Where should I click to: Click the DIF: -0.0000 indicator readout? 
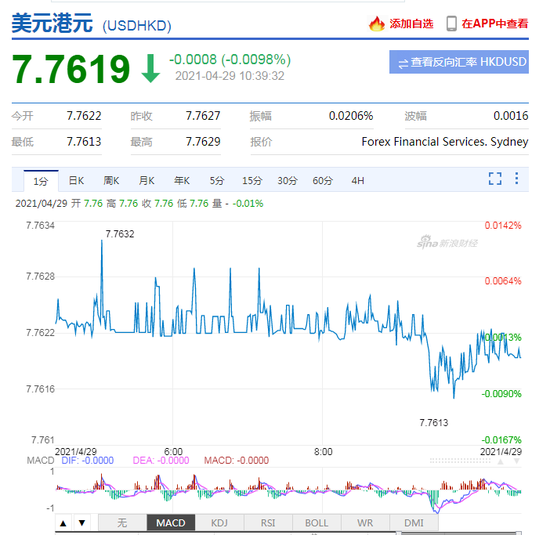[88, 461]
